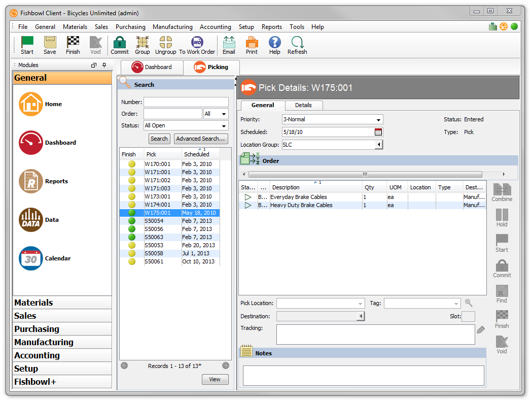Click the magnifier icon next to Tag
Image resolution: width=532 pixels, height=401 pixels.
click(x=469, y=303)
